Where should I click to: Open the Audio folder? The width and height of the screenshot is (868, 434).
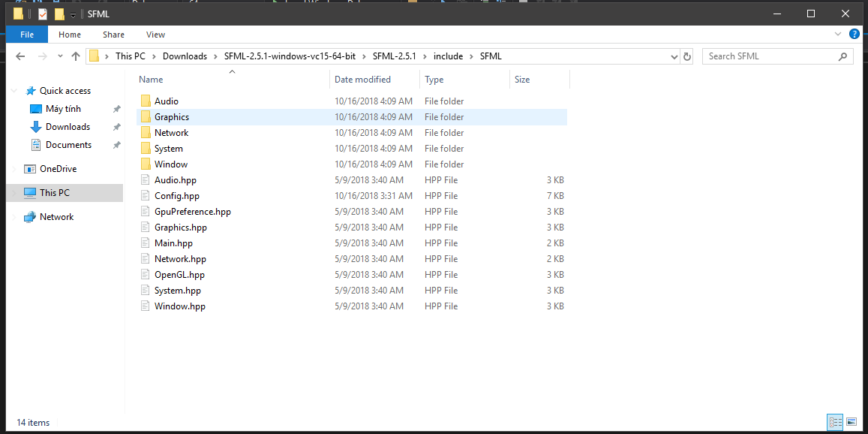[167, 101]
